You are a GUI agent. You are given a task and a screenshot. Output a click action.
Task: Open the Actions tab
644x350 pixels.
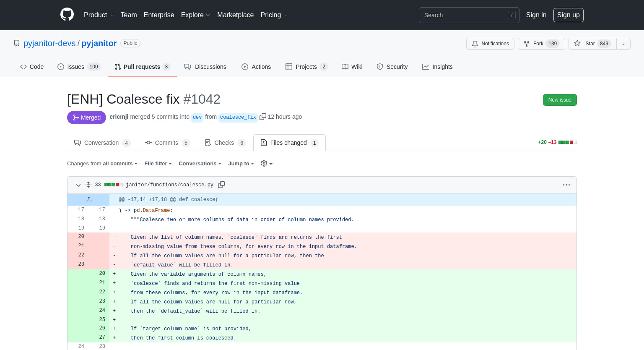256,67
